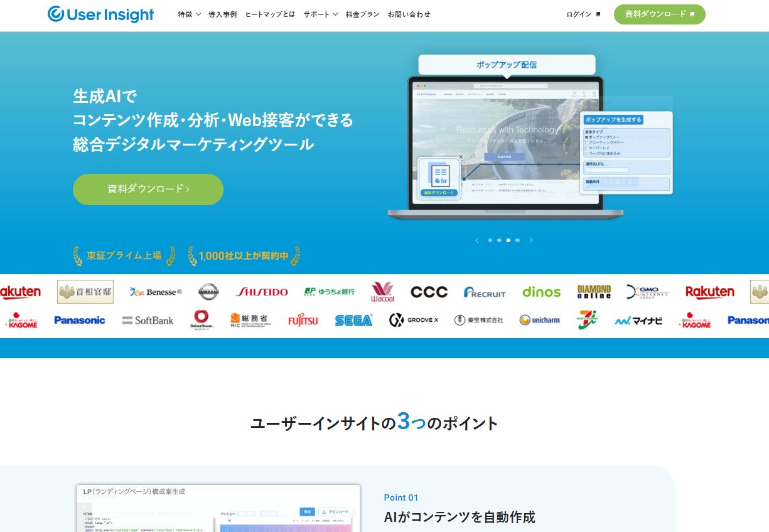
Task: Click the SEGA logo
Action: 353,320
